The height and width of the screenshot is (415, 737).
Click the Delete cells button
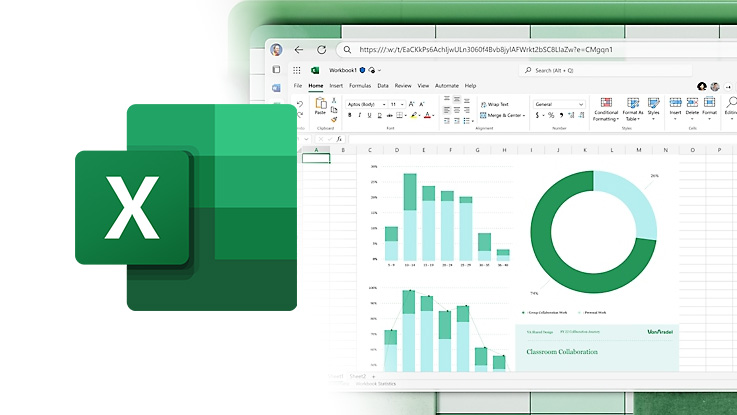pyautogui.click(x=692, y=108)
